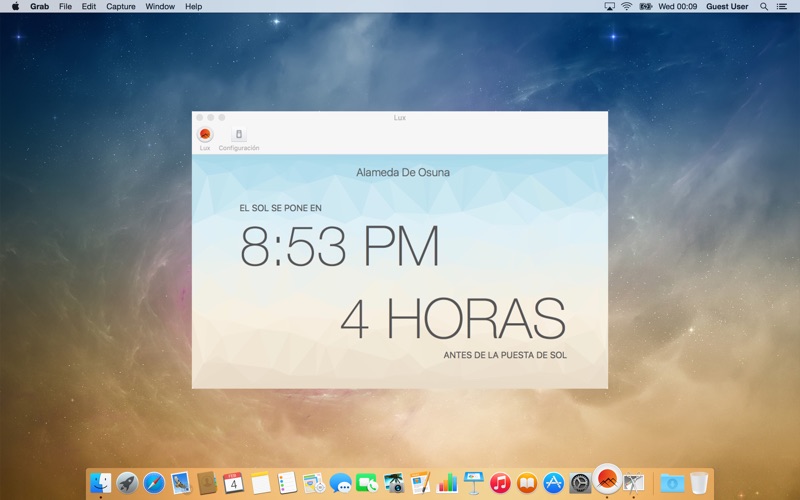Open Mail stamp icon in Dock
This screenshot has width=800, height=500.
(181, 482)
